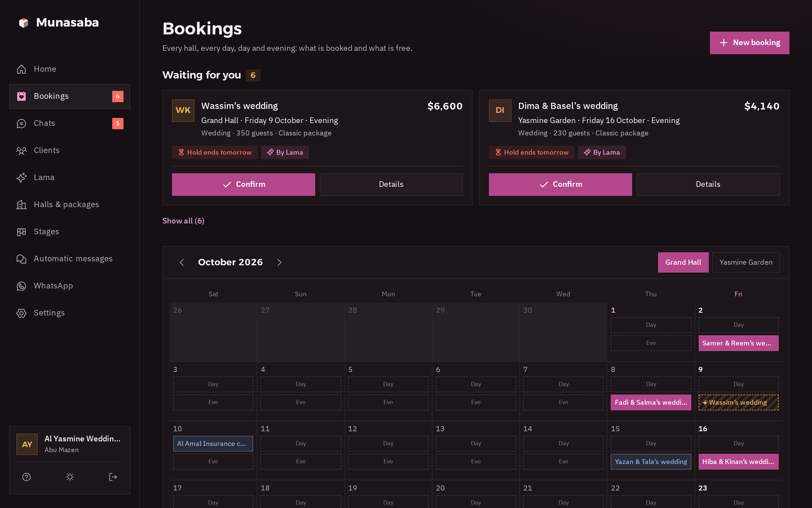Open Fadi & Salma's wedding on October 8
This screenshot has width=812, height=508.
coord(651,402)
